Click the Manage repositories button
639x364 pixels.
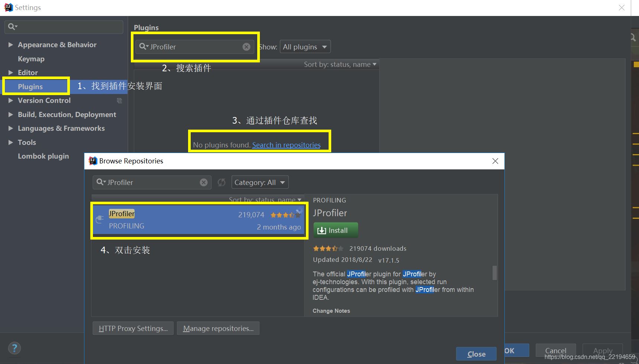[x=218, y=328]
